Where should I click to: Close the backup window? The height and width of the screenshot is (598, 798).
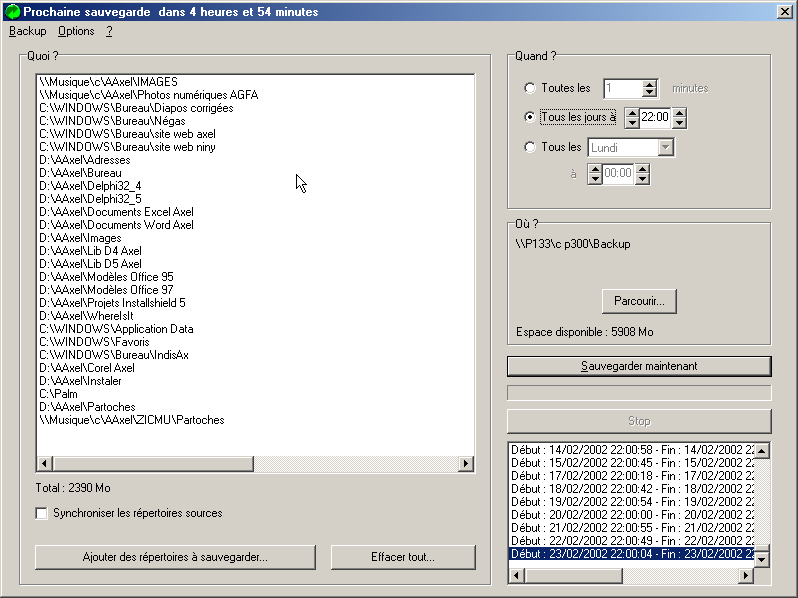785,11
